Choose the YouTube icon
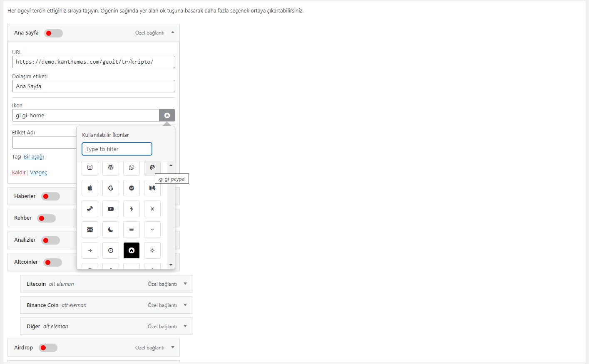The height and width of the screenshot is (364, 589). click(111, 209)
